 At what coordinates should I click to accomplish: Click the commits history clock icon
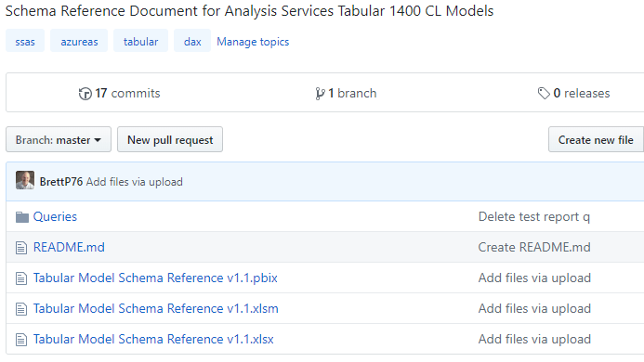[85, 94]
